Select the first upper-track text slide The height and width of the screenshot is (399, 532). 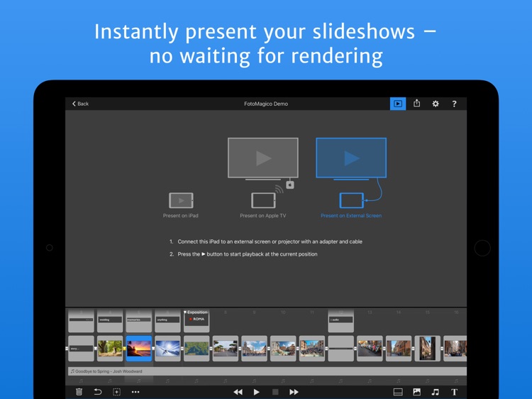click(81, 321)
